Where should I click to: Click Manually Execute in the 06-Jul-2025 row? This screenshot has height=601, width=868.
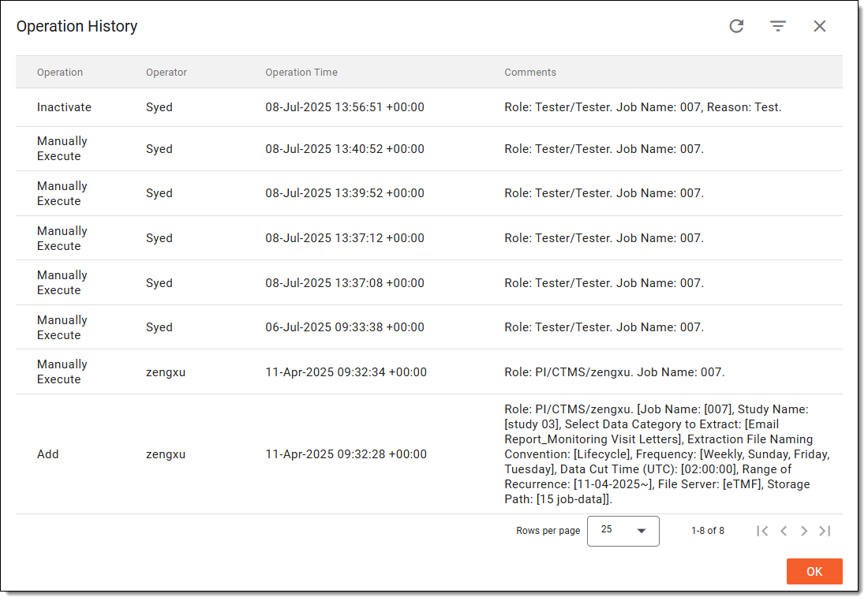[x=62, y=327]
